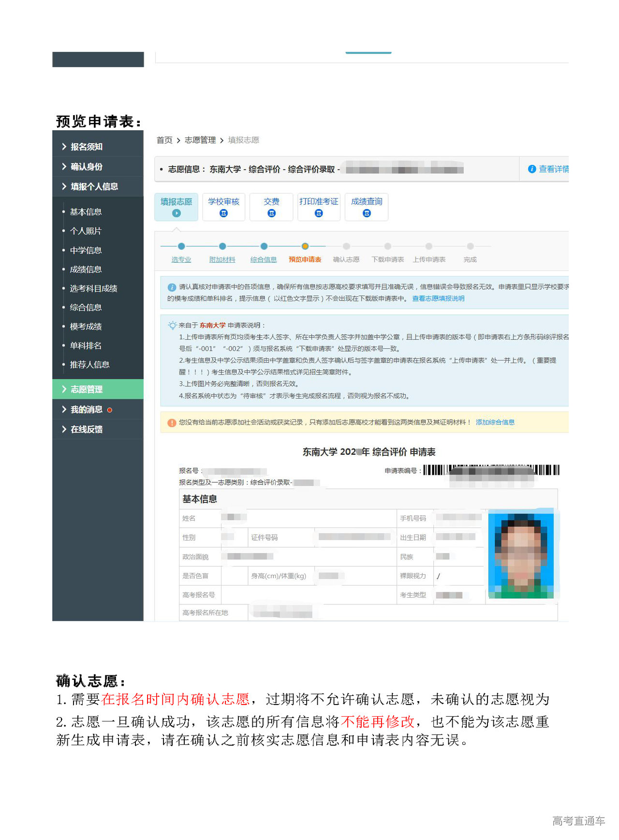Click the hourglass icon under 学校审核
619x840 pixels.
[223, 213]
